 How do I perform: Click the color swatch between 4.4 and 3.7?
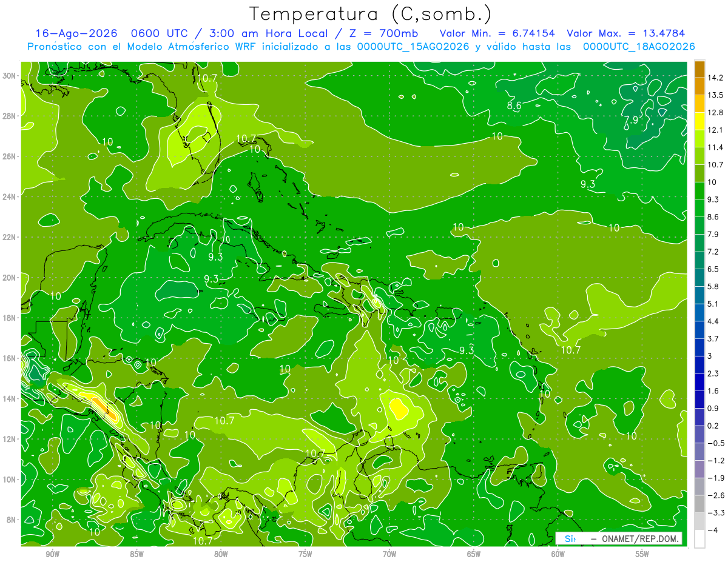tap(699, 330)
